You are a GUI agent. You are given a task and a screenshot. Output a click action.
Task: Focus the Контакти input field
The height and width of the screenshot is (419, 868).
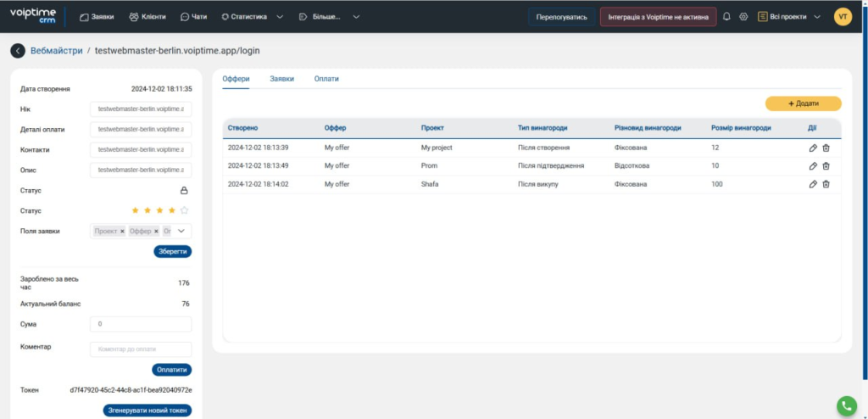(x=141, y=149)
